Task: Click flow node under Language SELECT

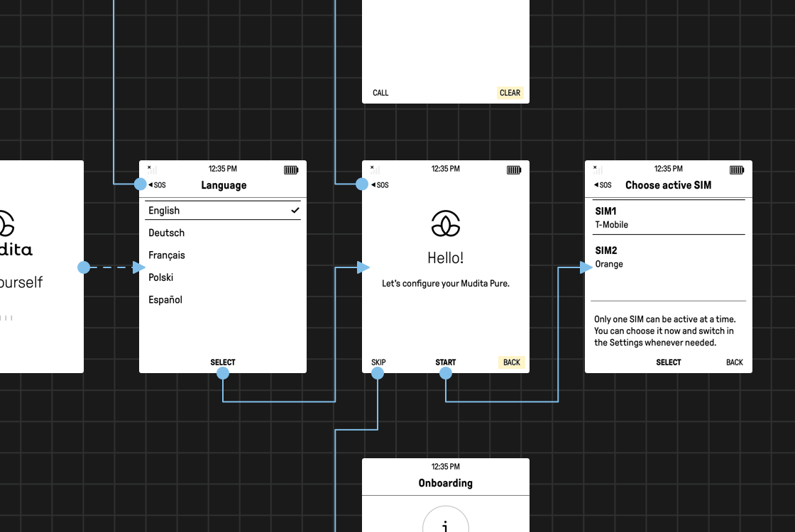Action: click(x=223, y=373)
